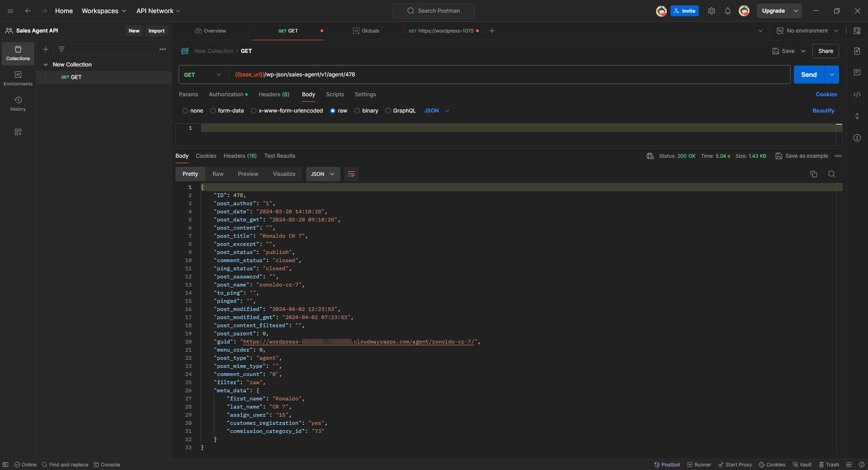Open the Send options dropdown arrow
Image resolution: width=868 pixels, height=470 pixels.
(832, 75)
